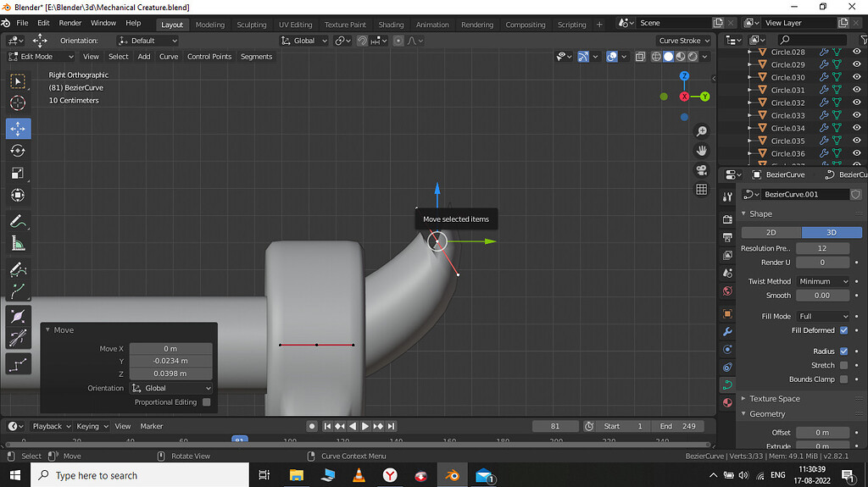Open the Render menu

(70, 23)
